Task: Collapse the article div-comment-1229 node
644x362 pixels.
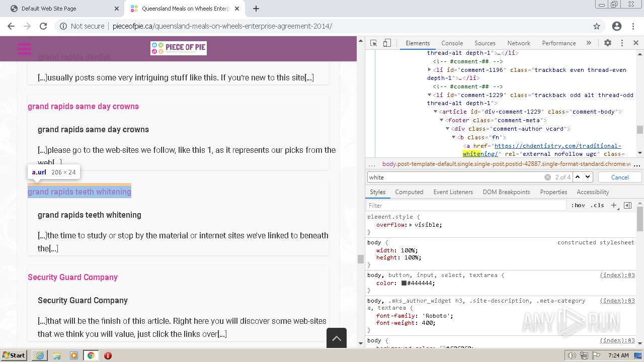Action: tap(436, 112)
